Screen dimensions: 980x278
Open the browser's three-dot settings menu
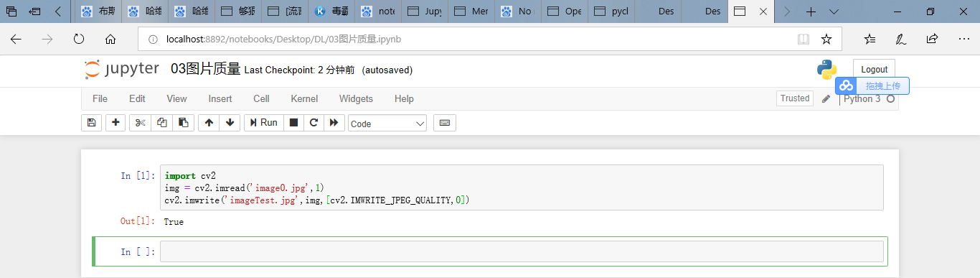click(963, 39)
